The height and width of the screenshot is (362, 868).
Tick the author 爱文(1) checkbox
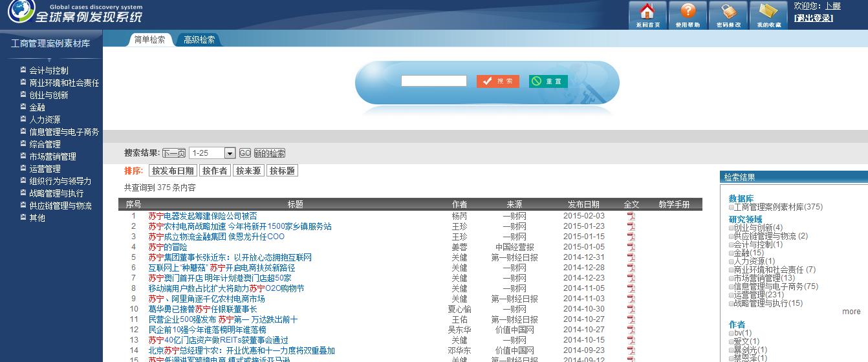pyautogui.click(x=731, y=341)
